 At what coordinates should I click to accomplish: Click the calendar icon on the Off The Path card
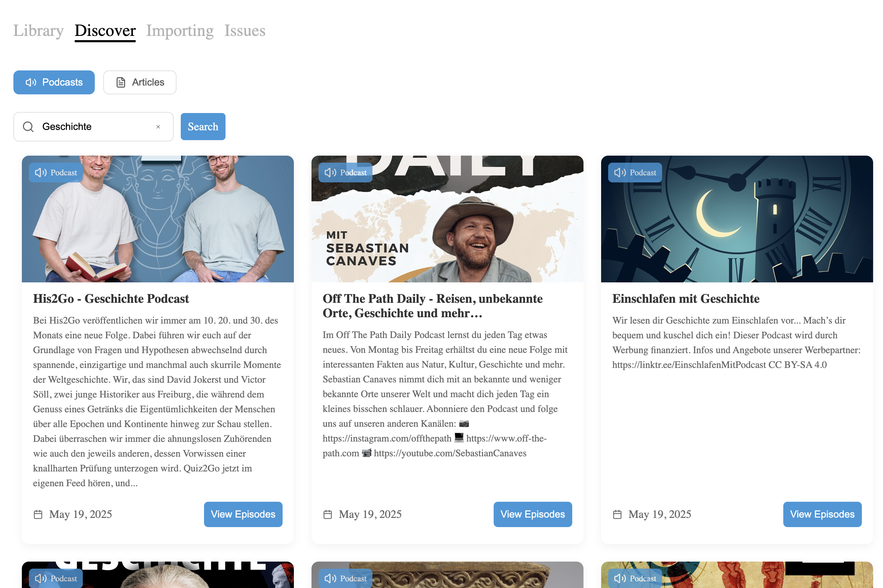[328, 514]
